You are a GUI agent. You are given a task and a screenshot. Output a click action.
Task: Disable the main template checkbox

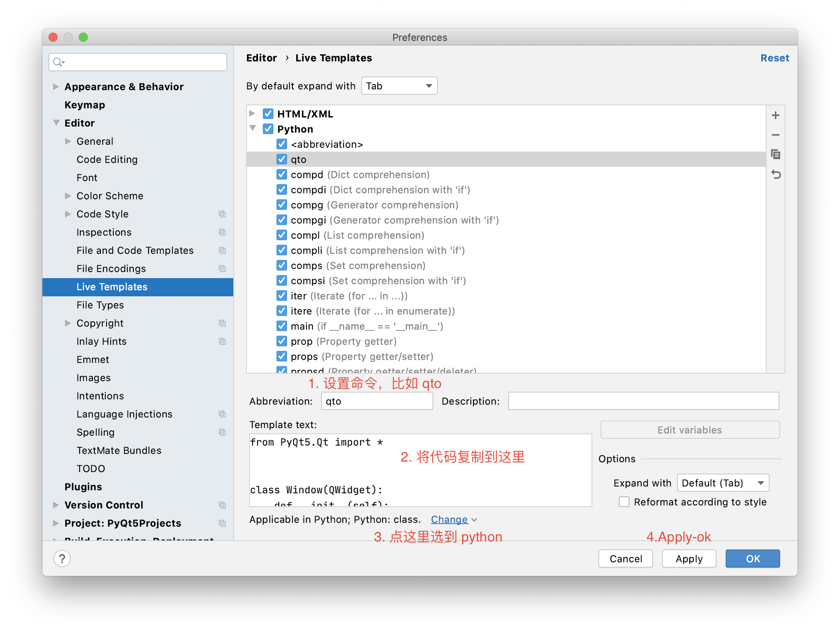[281, 326]
